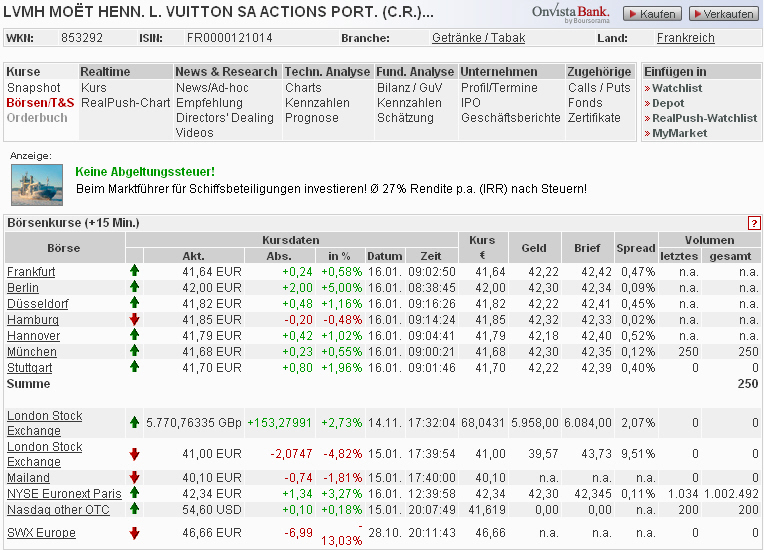Open RealPush-Chart
Viewport: 764px width, 550px height.
(x=125, y=103)
